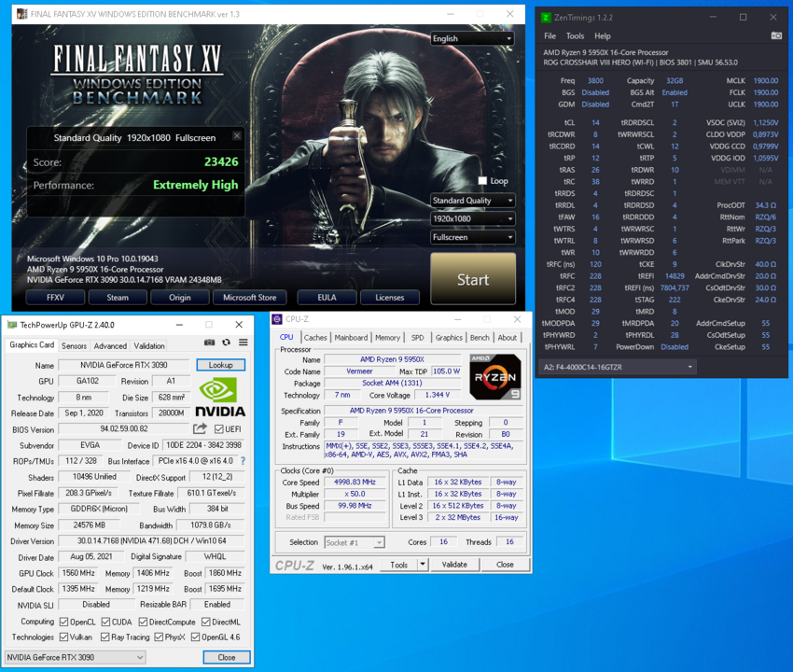Open the A2 memory module dropdown in ZenTimings
Screen dimensions: 793x672
click(x=618, y=367)
